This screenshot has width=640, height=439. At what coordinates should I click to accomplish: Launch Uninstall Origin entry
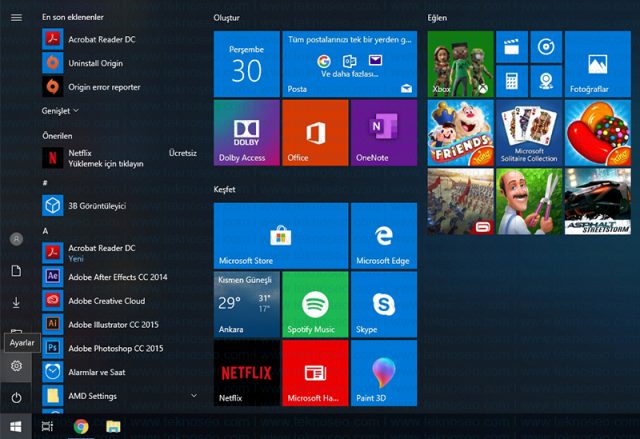[119, 63]
